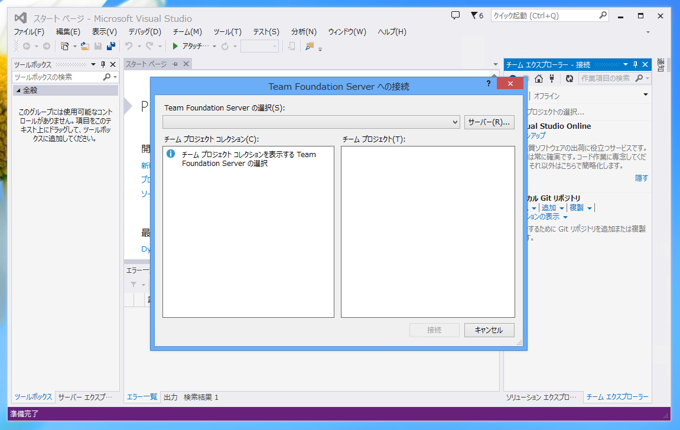Click the grayed page icon beside the toolbar combo box
Screen dimensions: 680x430
tap(291, 46)
